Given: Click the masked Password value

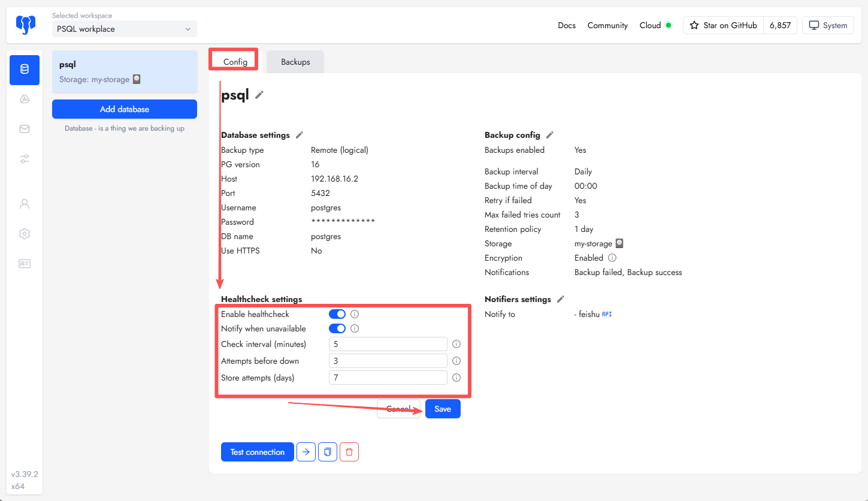Looking at the screenshot, I should click(343, 222).
